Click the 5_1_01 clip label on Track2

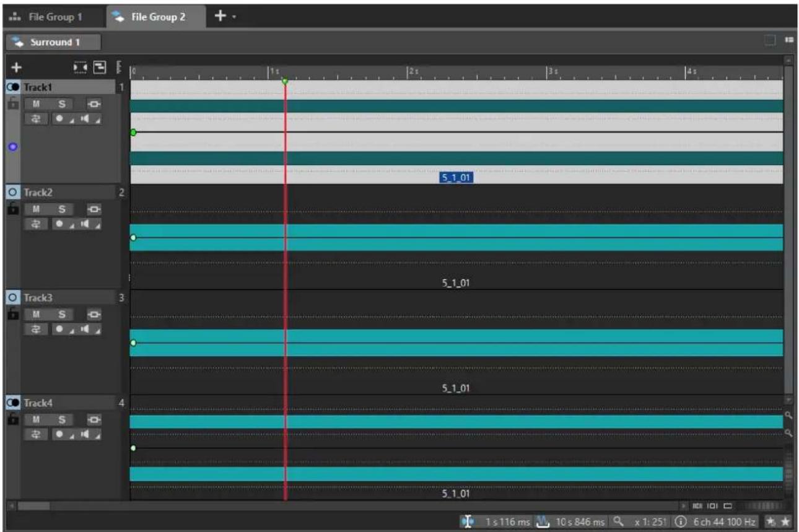[x=457, y=283]
